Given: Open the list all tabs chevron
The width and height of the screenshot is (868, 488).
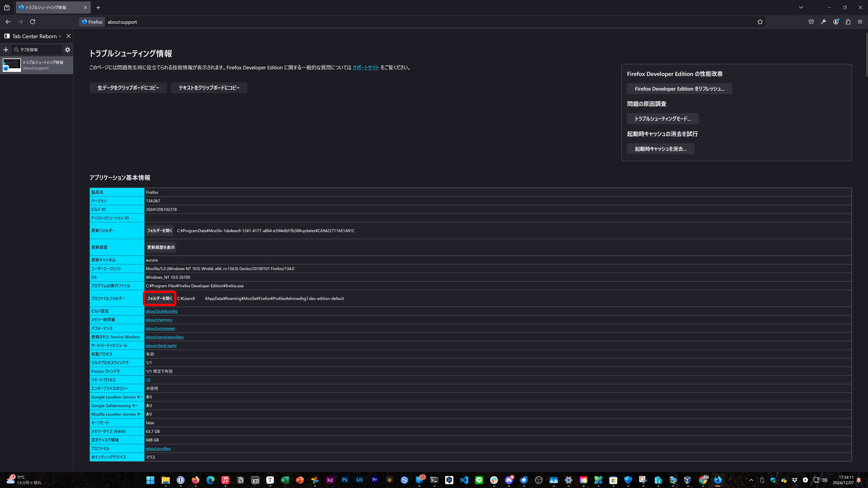Looking at the screenshot, I should click(801, 7).
